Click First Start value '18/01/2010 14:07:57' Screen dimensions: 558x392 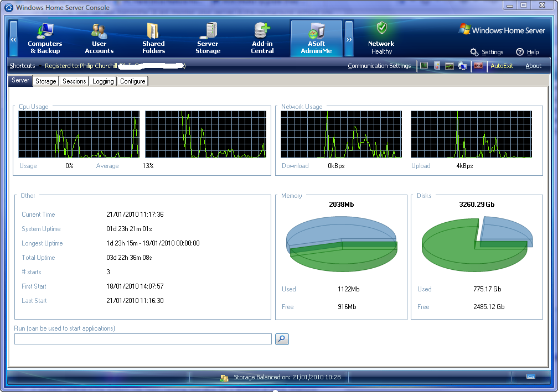pos(135,286)
